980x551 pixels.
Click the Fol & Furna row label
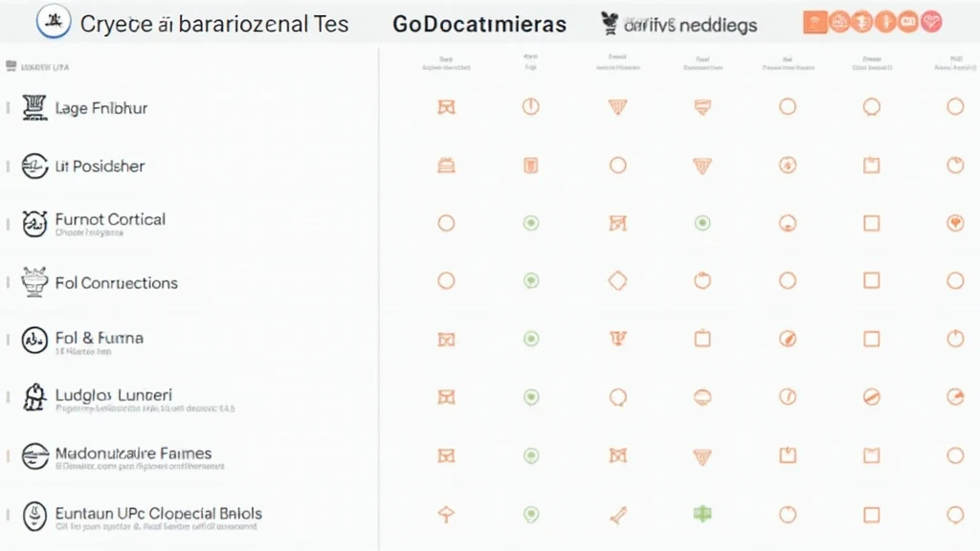pos(99,338)
